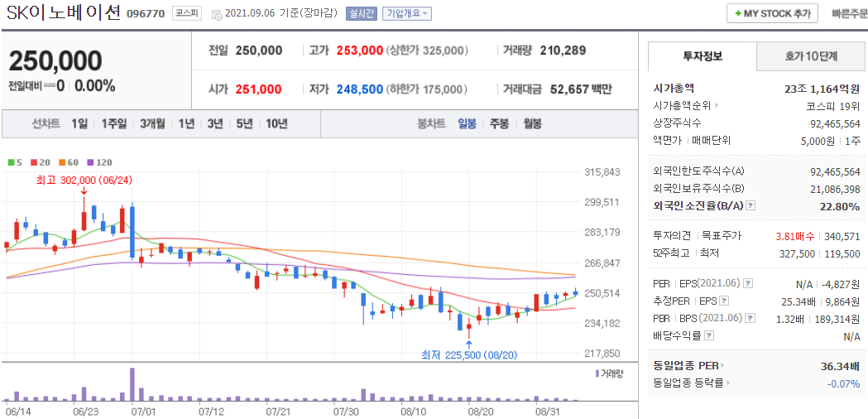The height and width of the screenshot is (419, 868).
Task: Select the 3개월 line chart period
Action: (x=152, y=123)
